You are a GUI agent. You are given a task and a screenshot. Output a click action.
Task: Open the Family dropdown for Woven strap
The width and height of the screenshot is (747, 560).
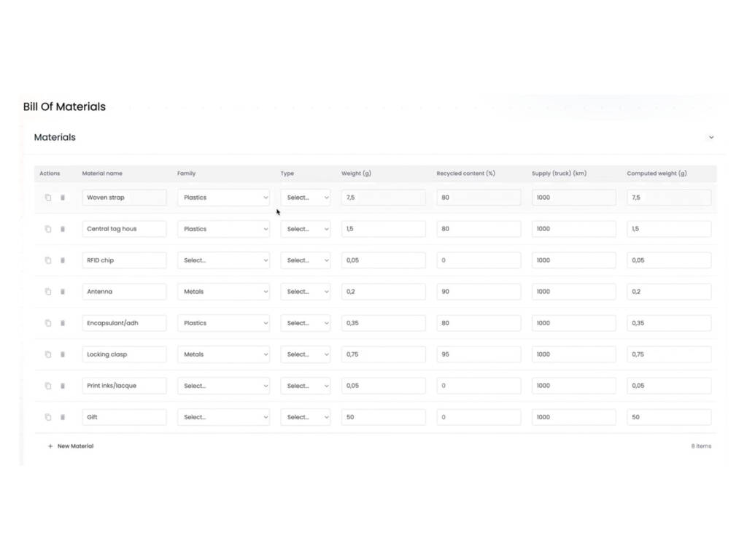[223, 198]
